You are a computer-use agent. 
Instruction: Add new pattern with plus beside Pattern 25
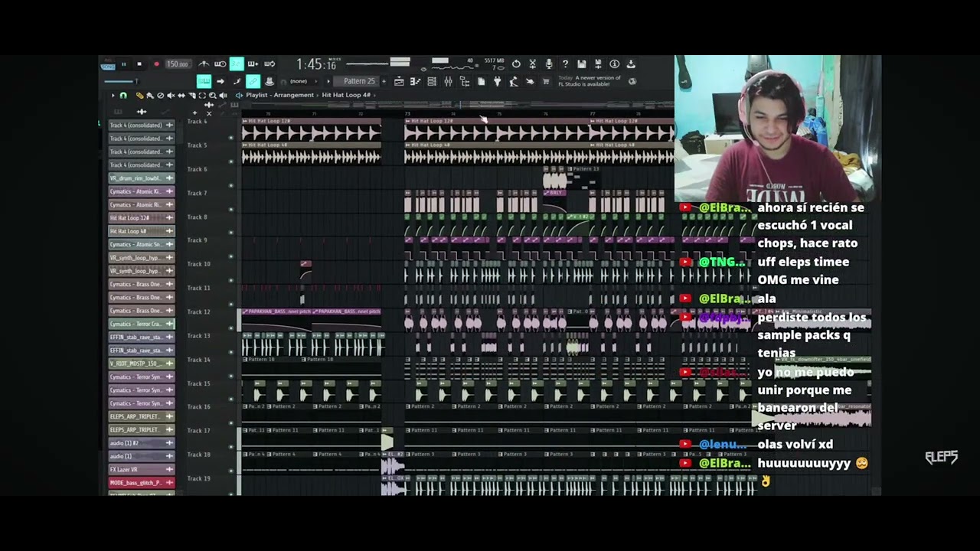tap(384, 81)
